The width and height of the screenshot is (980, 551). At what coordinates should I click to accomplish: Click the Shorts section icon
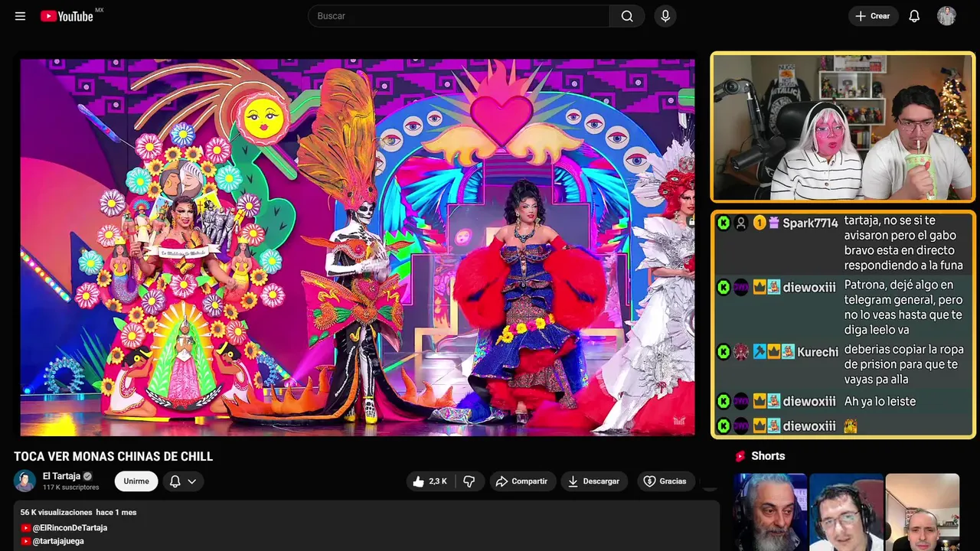click(740, 456)
